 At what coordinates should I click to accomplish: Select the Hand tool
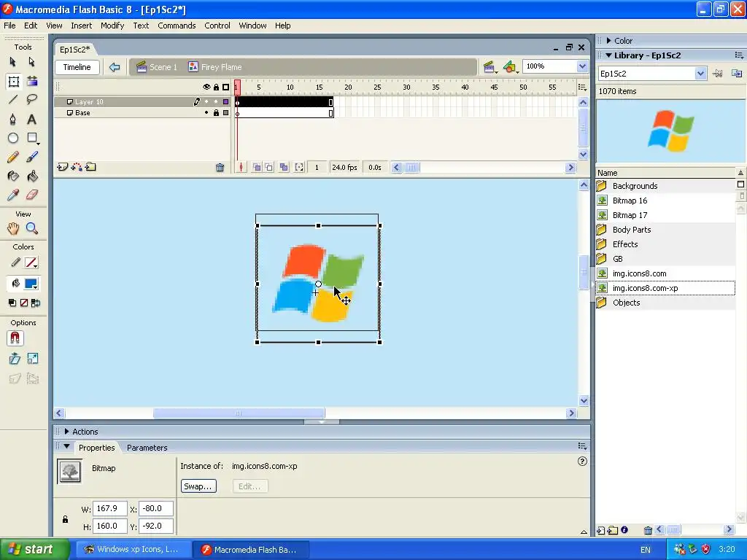[13, 228]
